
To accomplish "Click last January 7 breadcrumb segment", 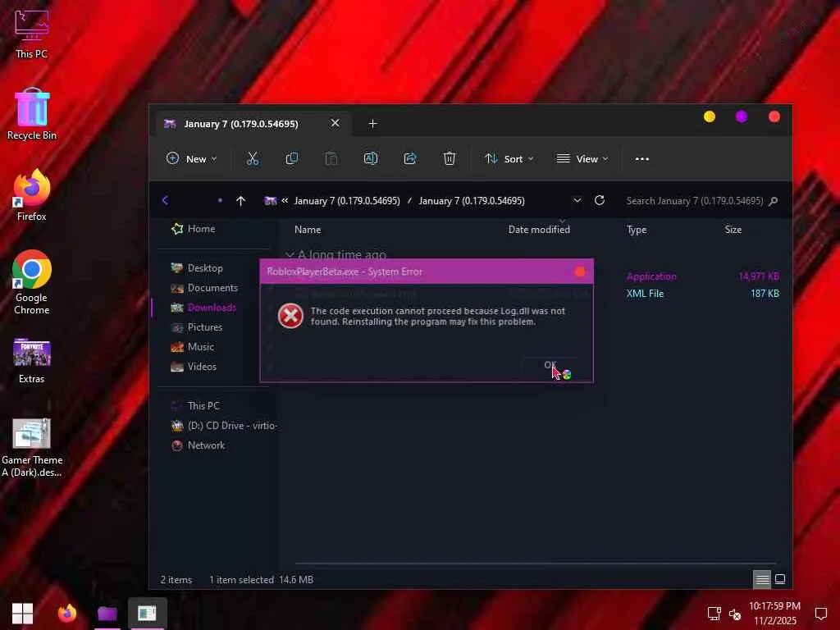I will pyautogui.click(x=472, y=201).
